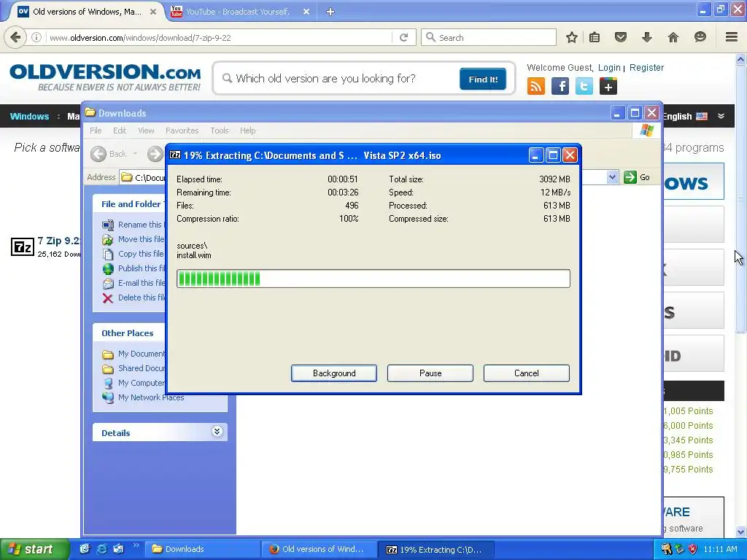Pause the 7-Zip extraction
The width and height of the screenshot is (747, 560).
(x=430, y=373)
